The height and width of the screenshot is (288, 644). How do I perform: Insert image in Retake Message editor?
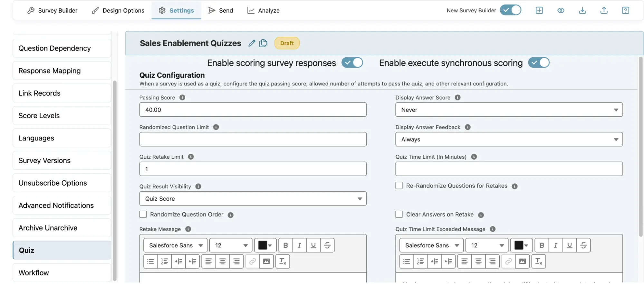pos(266,261)
